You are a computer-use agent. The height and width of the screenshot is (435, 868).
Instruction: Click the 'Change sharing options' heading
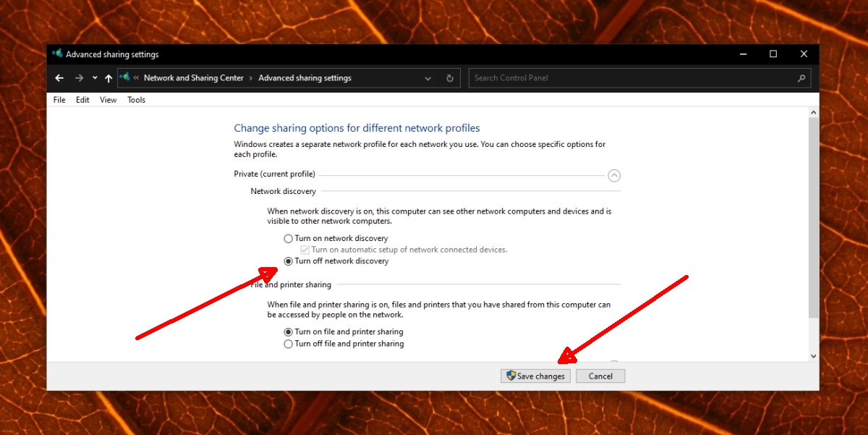point(357,128)
